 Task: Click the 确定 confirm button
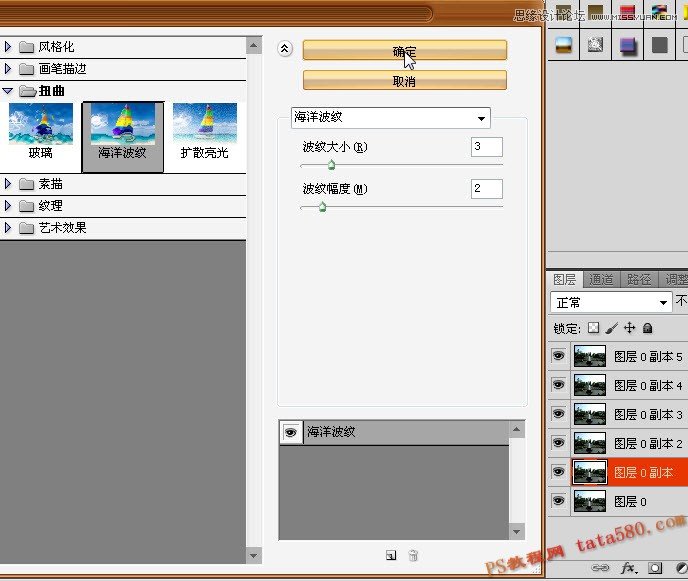tap(405, 50)
